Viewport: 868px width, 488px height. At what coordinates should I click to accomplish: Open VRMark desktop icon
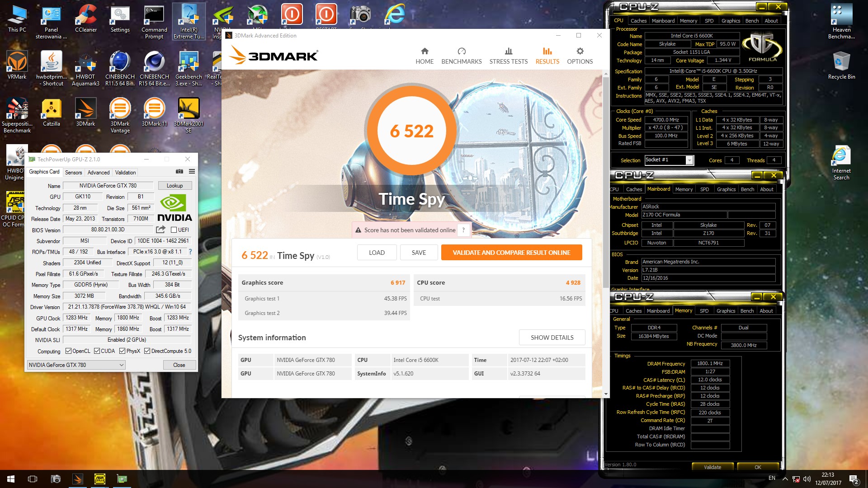click(17, 66)
